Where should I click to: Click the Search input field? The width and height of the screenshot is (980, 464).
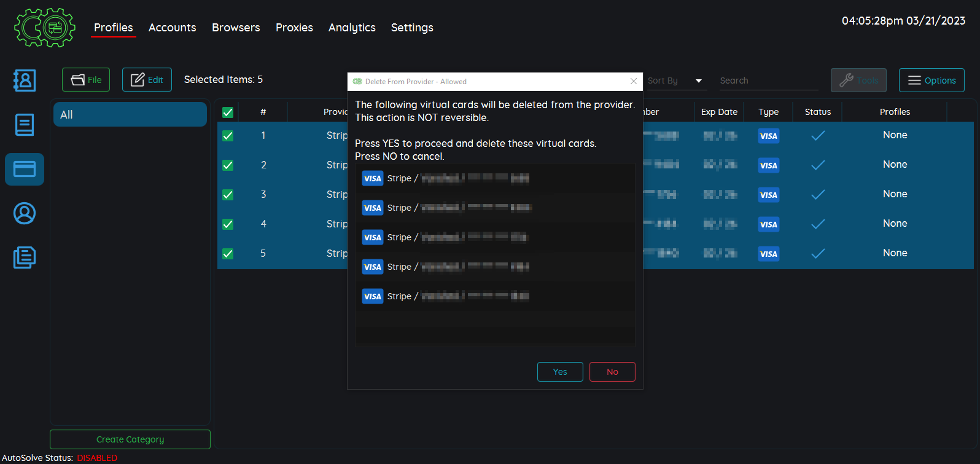[x=769, y=81]
